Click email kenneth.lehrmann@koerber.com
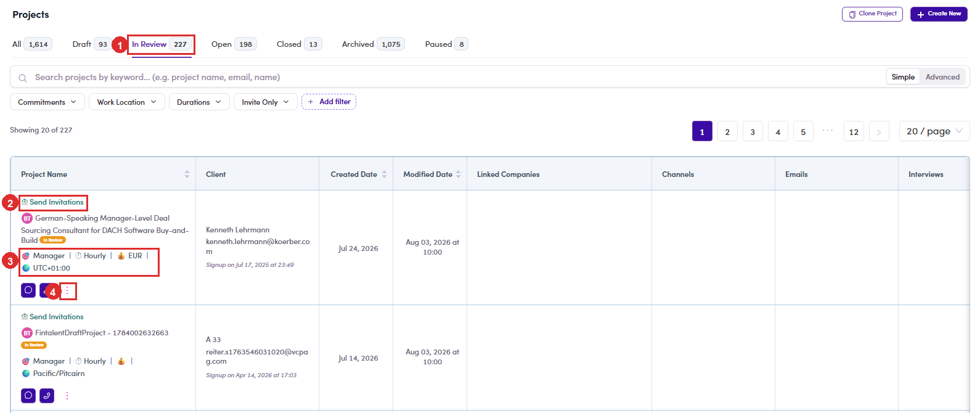980x413 pixels. [258, 247]
